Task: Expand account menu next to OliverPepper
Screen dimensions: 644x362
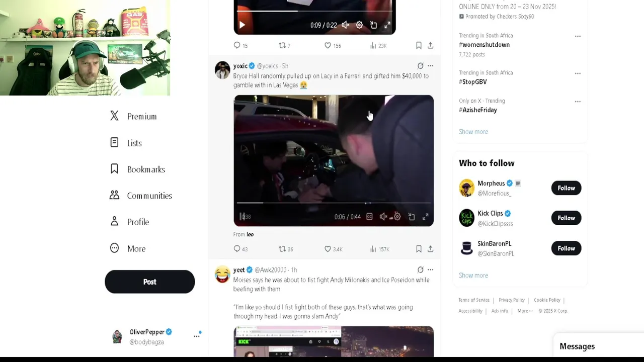Action: click(x=197, y=336)
